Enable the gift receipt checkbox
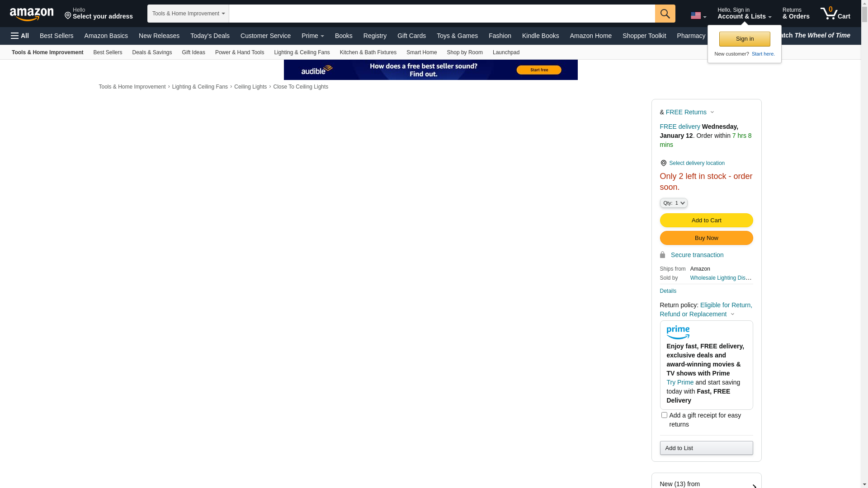The height and width of the screenshot is (488, 868). point(664,415)
